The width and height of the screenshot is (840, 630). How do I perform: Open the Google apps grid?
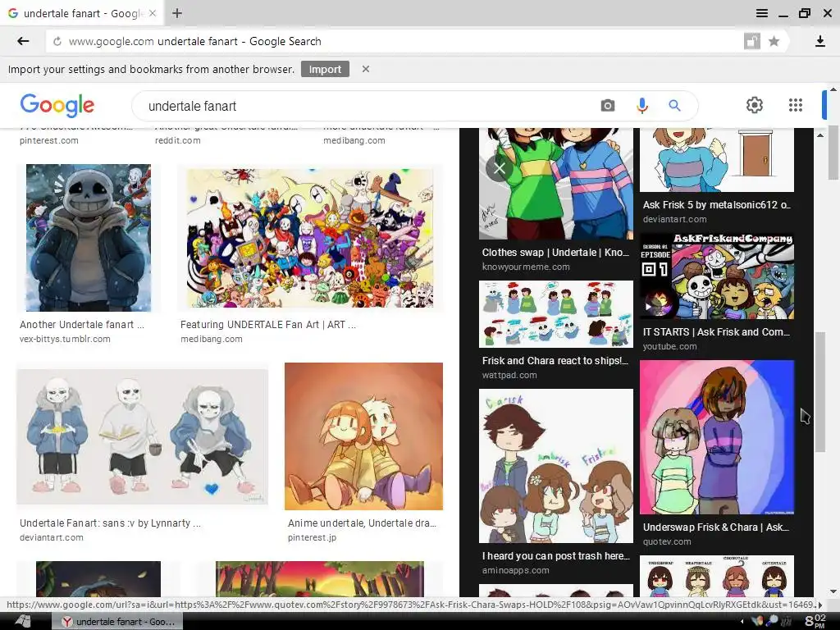point(796,105)
